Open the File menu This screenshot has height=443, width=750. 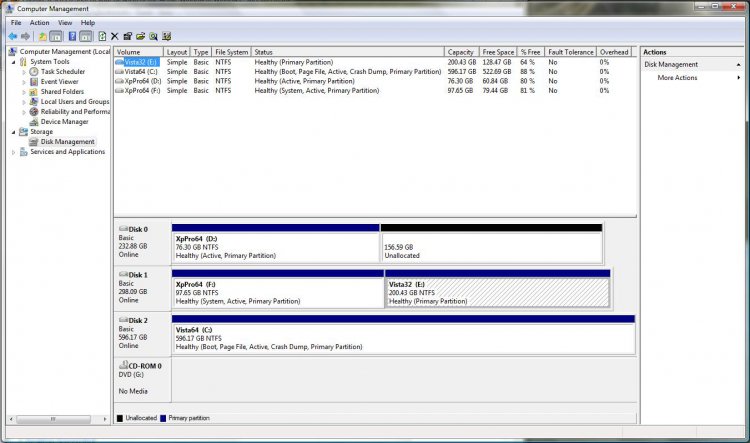click(16, 22)
